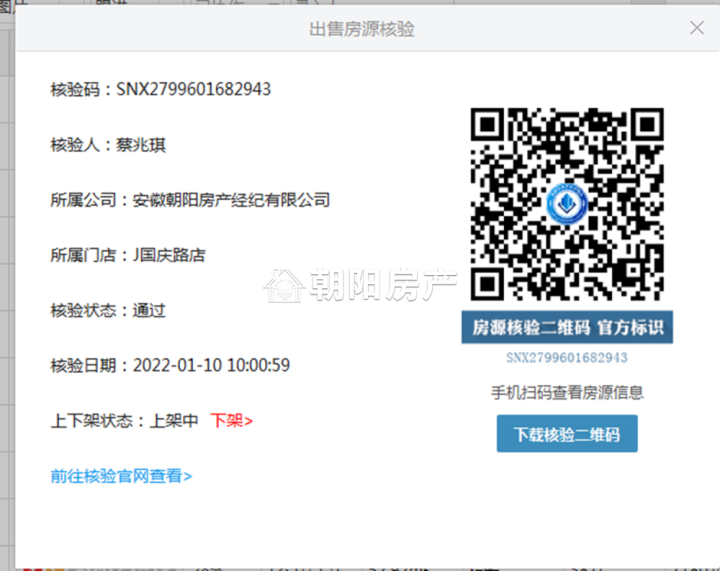Click the dialog title 出售房源核验
Screen dimensions: 720x571
pos(362,29)
